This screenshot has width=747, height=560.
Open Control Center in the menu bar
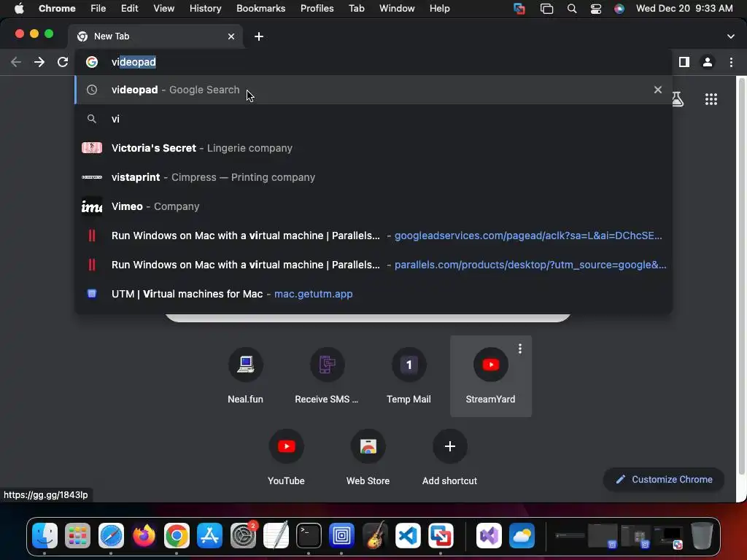click(x=595, y=9)
